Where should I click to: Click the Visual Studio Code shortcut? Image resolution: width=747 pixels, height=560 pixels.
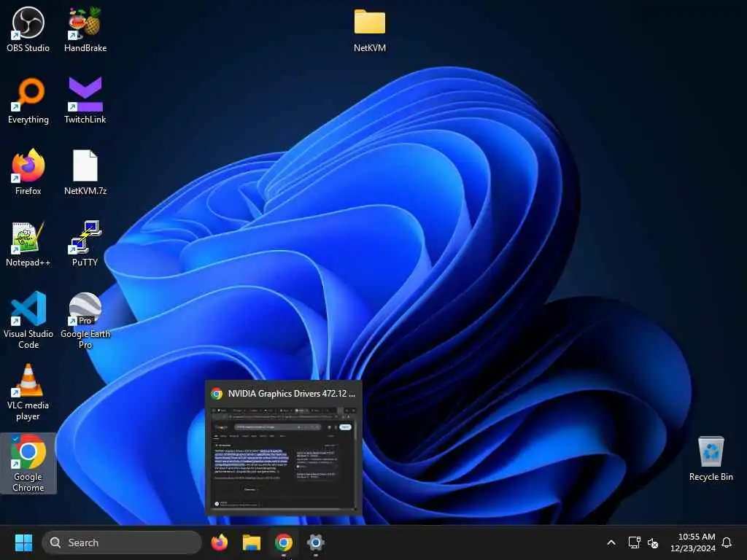pyautogui.click(x=28, y=319)
